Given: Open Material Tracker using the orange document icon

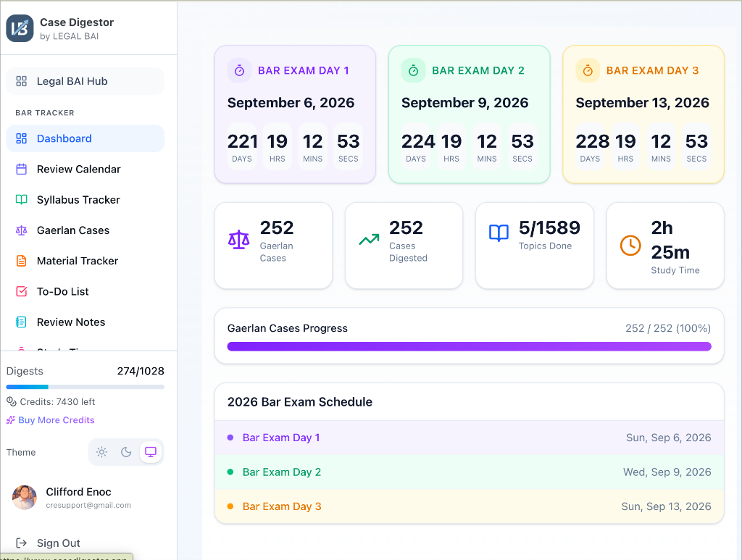Looking at the screenshot, I should pyautogui.click(x=20, y=261).
